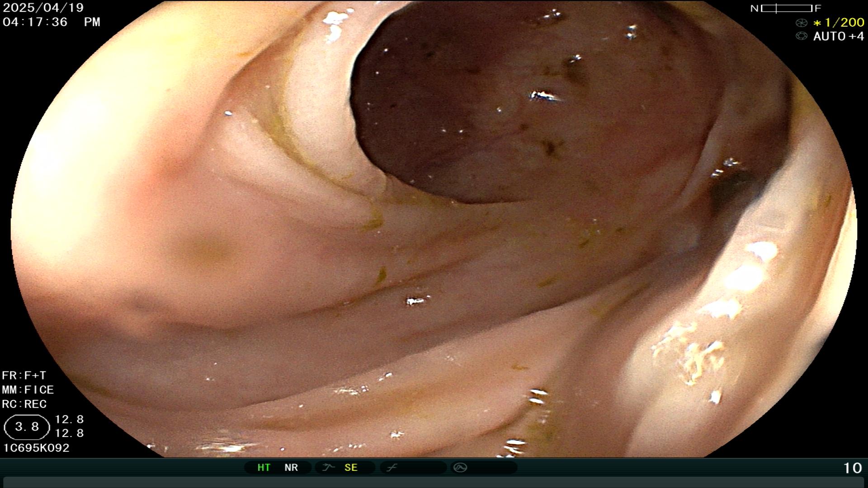Click the iris aperture icon beside AUTO +4
Viewport: 868px width, 488px height.
[801, 36]
